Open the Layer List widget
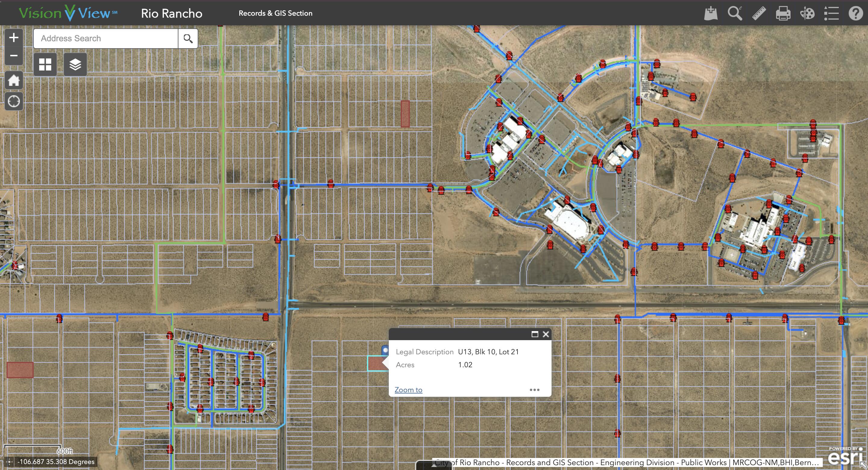 [x=75, y=64]
